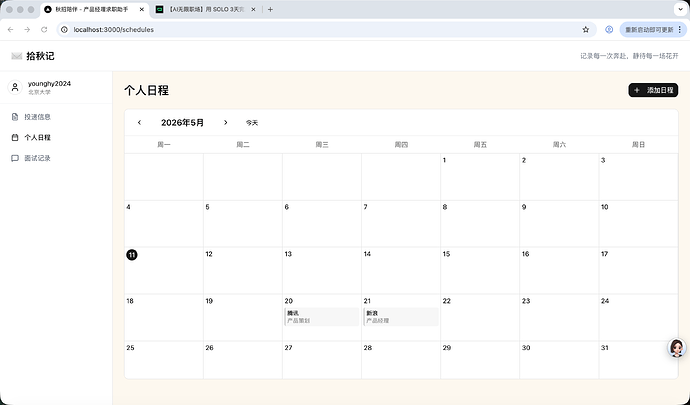690x405 pixels.
Task: Open the assistant avatar floating at right edge
Action: 677,348
